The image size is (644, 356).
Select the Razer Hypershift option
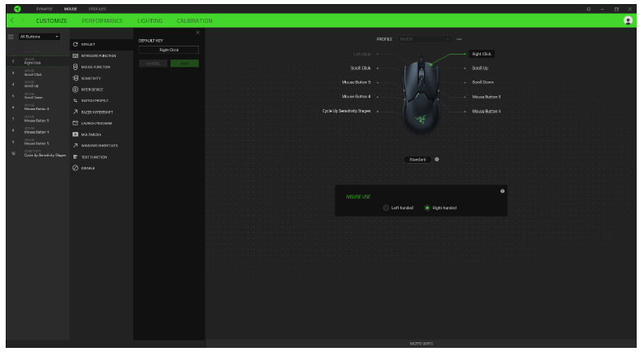pyautogui.click(x=101, y=112)
